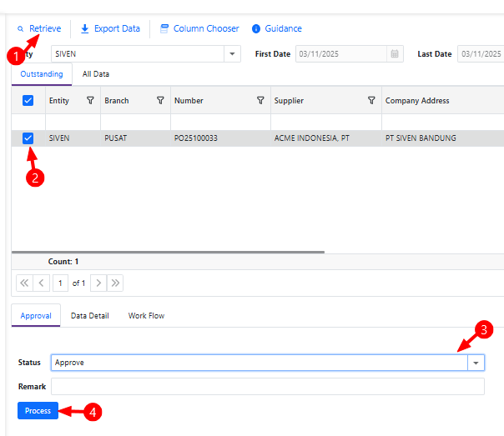Go to the last page

pos(115,283)
